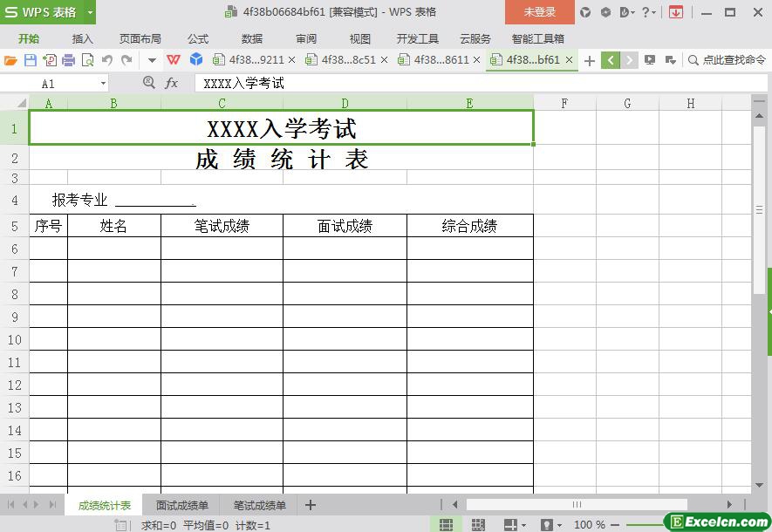Open the 云服务 ribbon tab

pos(475,38)
